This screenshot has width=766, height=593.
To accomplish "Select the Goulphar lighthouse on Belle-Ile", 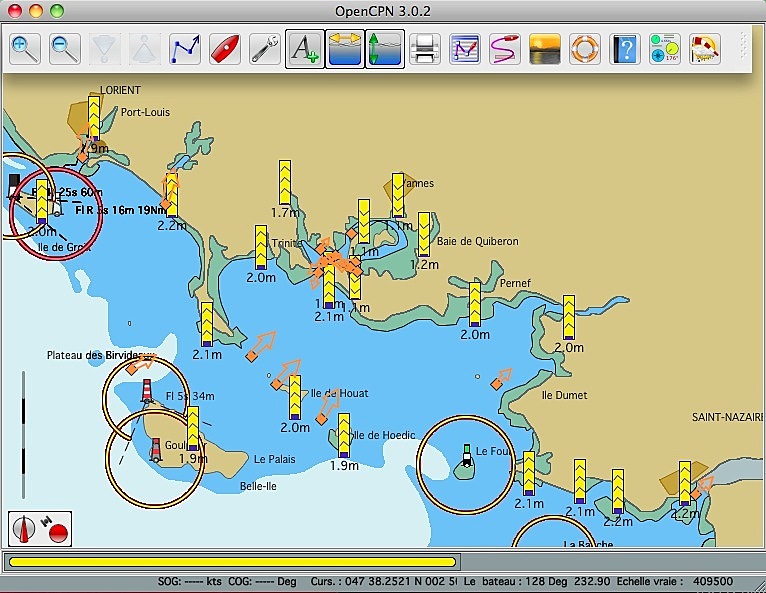I will (x=155, y=450).
